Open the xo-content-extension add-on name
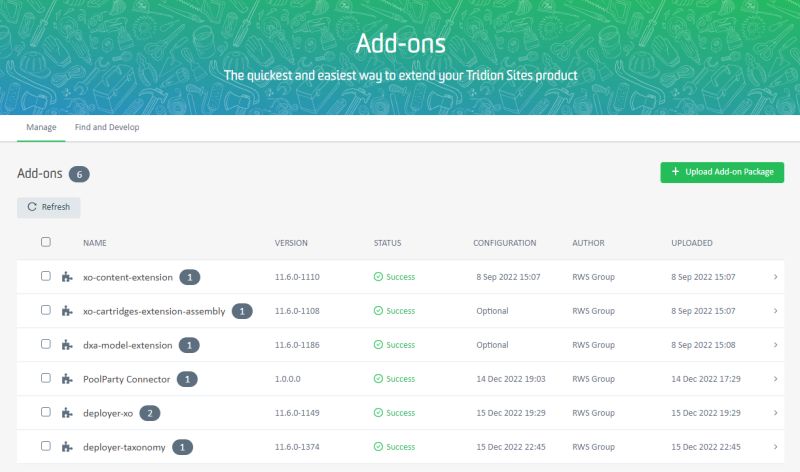 pyautogui.click(x=128, y=277)
